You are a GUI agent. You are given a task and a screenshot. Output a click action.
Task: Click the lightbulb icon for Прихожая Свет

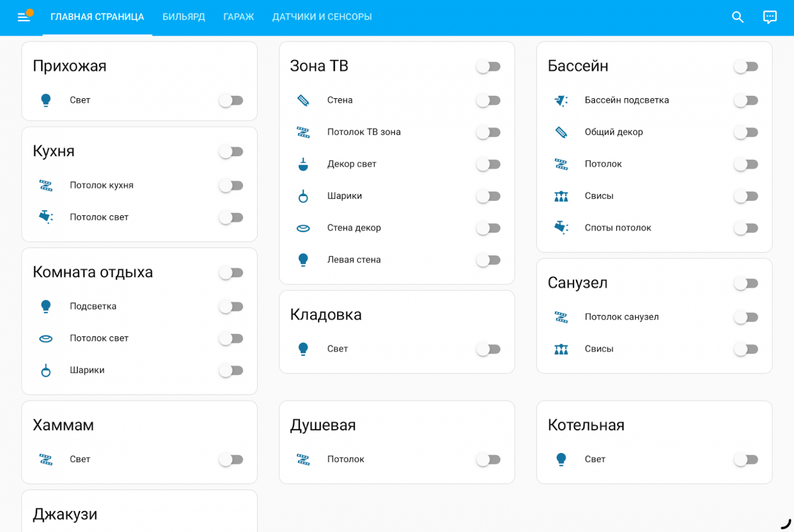[46, 100]
